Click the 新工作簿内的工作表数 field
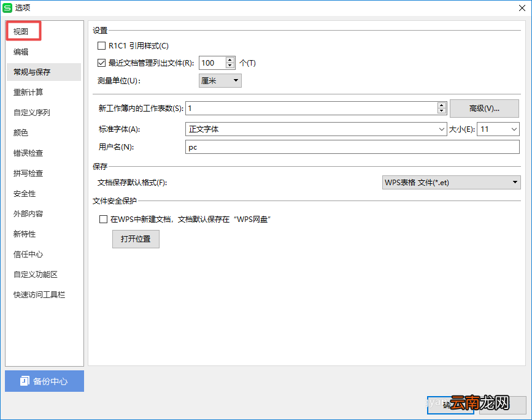Viewport: 532px width, 420px height. tap(311, 108)
